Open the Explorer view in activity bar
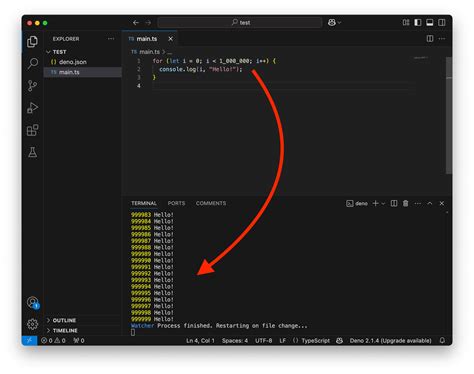Screen dimensions: 474x374 click(32, 42)
